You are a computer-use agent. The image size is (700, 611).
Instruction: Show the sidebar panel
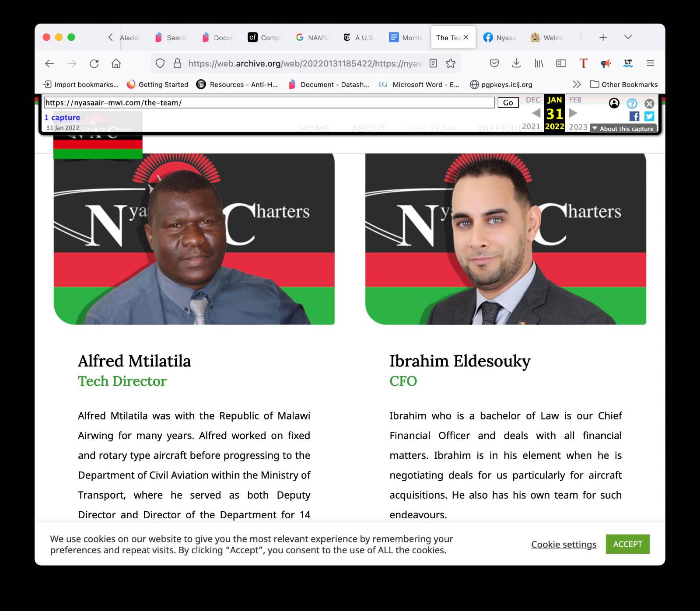(x=561, y=63)
